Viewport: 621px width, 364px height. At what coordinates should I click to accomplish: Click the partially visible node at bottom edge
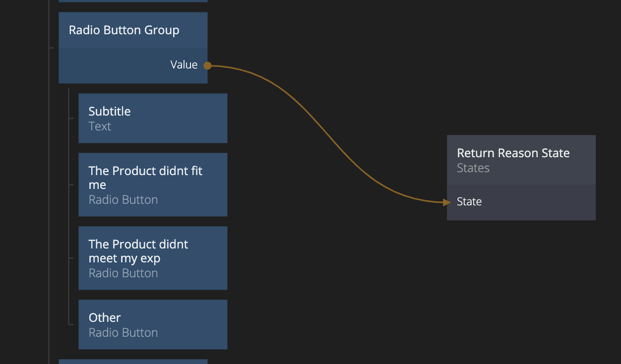(133, 362)
